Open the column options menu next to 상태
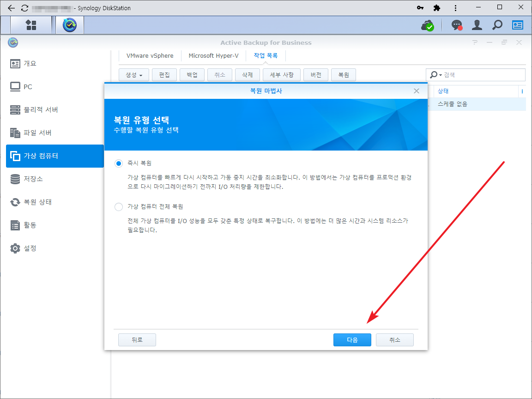 point(522,91)
